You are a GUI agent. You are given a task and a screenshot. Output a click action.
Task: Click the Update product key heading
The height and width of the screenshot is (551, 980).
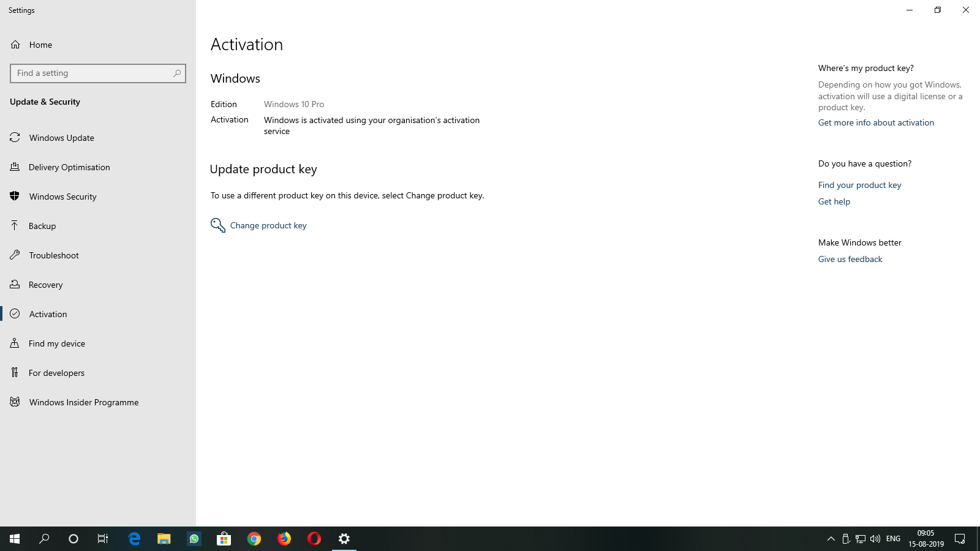[x=263, y=170]
